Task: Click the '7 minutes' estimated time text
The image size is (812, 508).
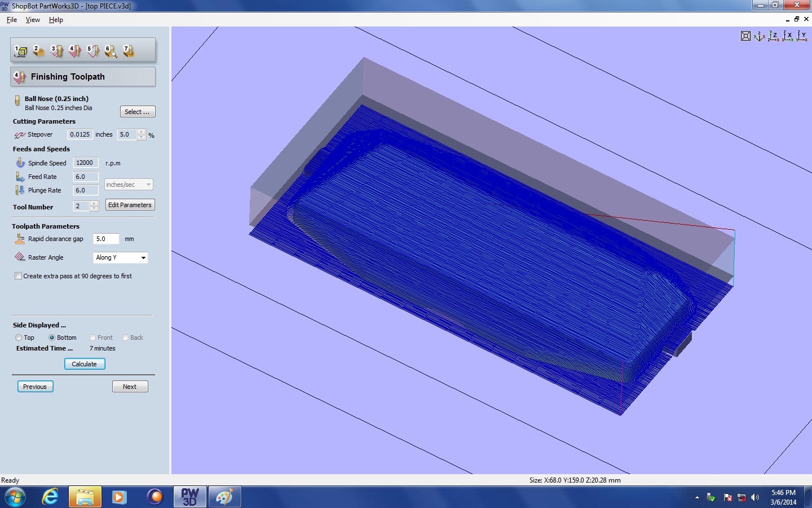Action: (102, 348)
